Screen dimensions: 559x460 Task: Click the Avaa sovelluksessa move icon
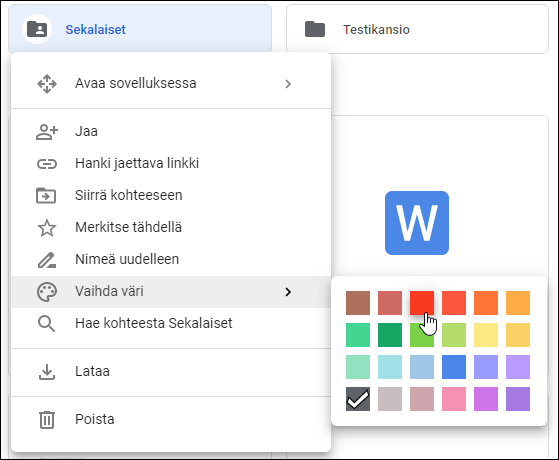click(x=47, y=84)
